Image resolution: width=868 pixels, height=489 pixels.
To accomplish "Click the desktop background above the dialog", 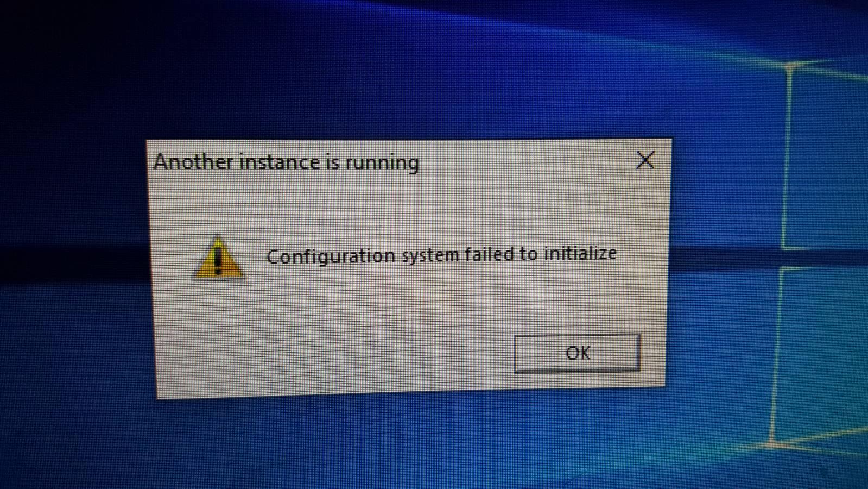I will [x=407, y=71].
